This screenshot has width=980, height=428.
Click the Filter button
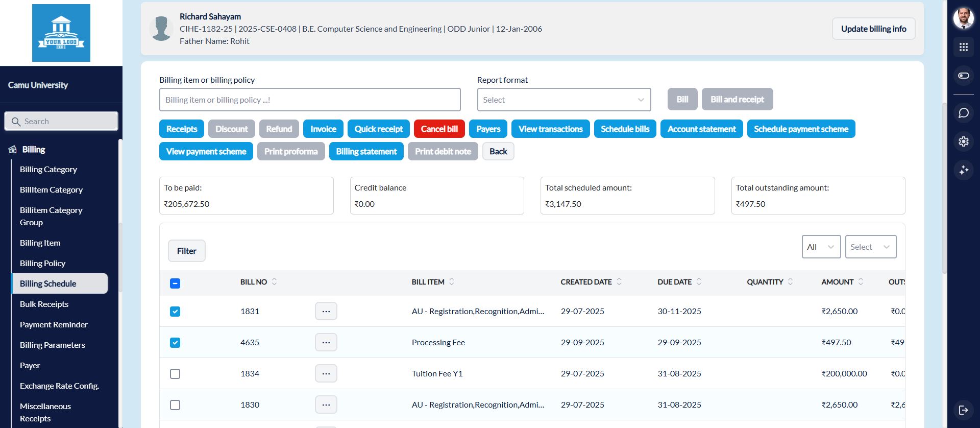pos(187,251)
